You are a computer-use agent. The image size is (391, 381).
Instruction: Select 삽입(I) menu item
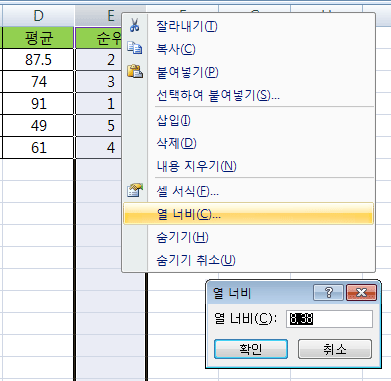[x=248, y=120]
